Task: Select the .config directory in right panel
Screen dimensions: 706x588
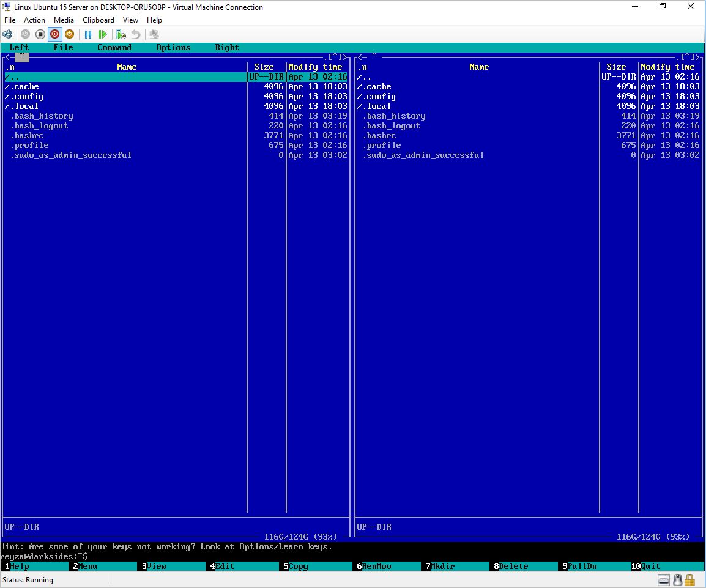Action: tap(381, 96)
